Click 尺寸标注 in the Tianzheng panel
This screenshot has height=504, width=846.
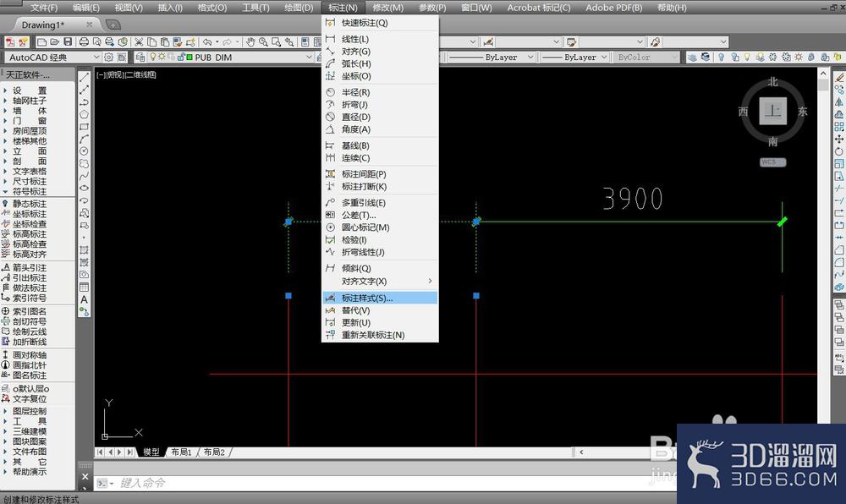pyautogui.click(x=30, y=181)
